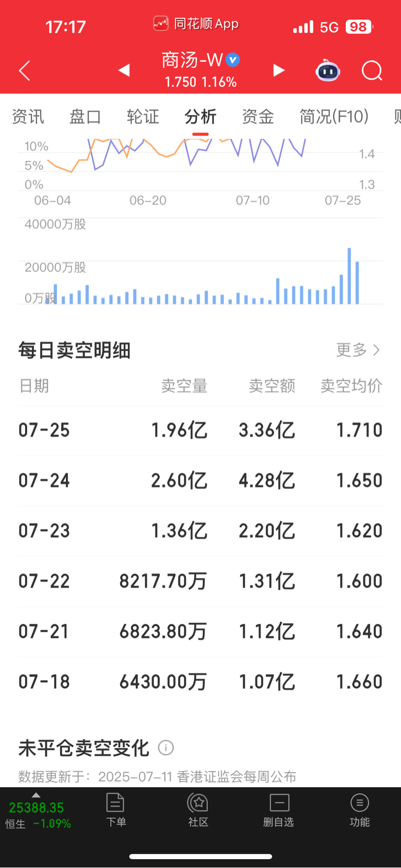Open the robot AI assistant

coord(328,70)
